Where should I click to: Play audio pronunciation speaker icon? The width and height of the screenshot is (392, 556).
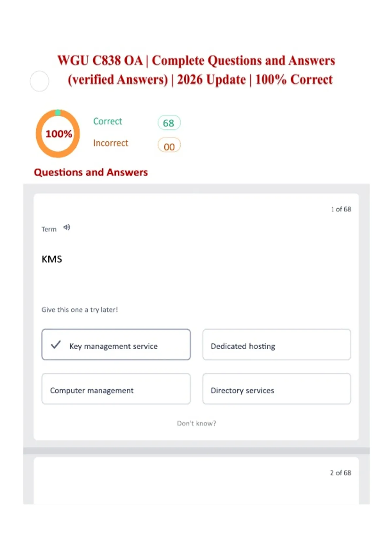67,227
